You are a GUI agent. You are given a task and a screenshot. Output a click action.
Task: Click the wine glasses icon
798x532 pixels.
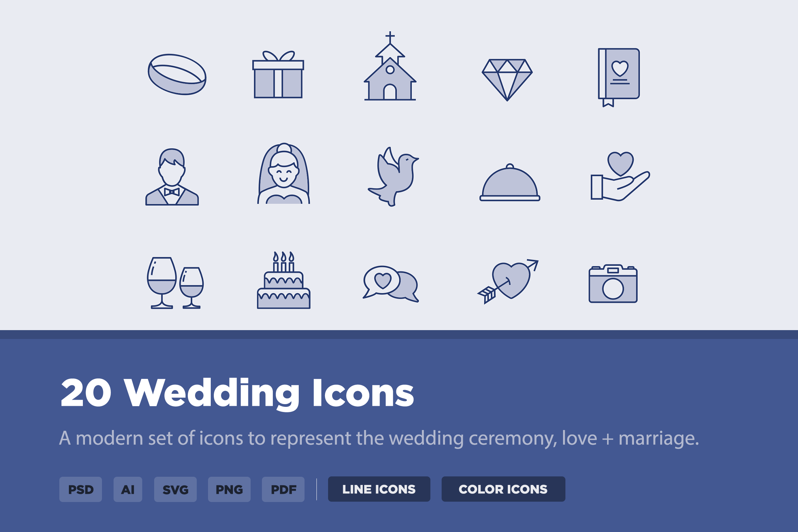click(175, 283)
